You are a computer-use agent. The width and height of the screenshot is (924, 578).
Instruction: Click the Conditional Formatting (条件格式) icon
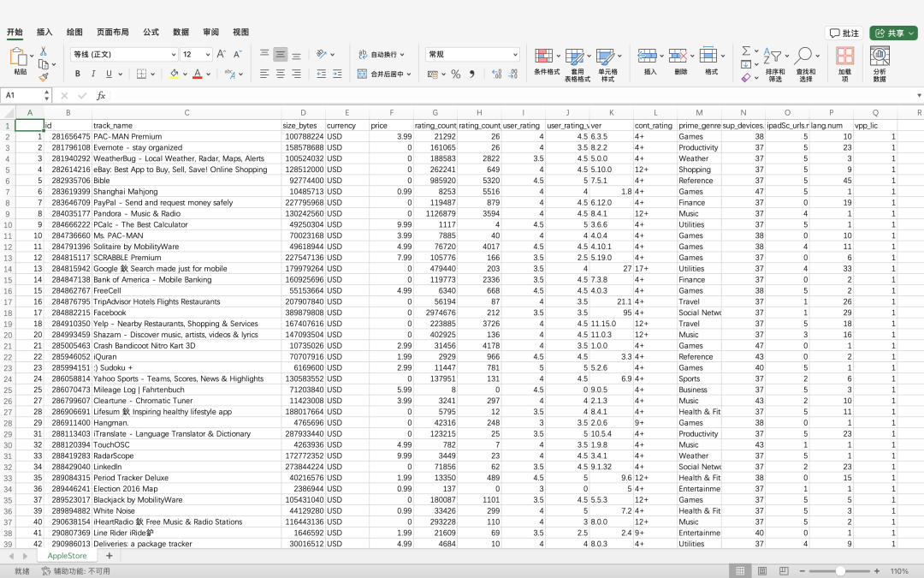tap(543, 56)
